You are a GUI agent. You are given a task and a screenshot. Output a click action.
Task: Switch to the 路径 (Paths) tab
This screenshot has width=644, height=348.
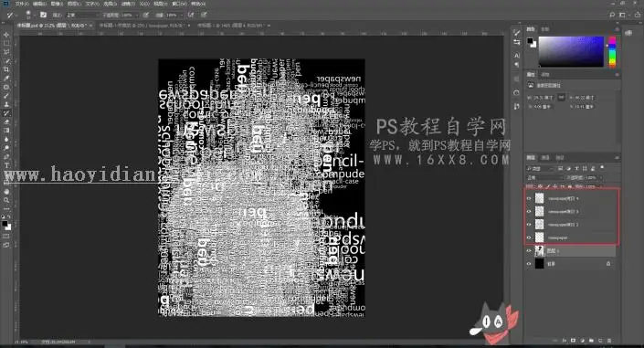pos(559,157)
